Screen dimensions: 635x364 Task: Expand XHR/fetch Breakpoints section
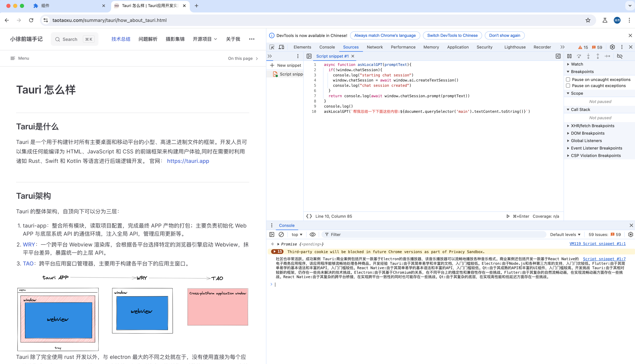point(568,126)
